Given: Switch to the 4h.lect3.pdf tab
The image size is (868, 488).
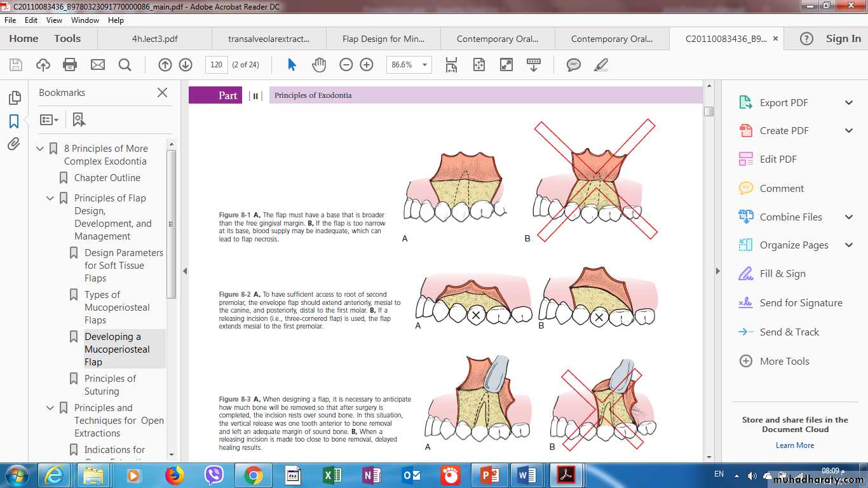Looking at the screenshot, I should coord(154,39).
